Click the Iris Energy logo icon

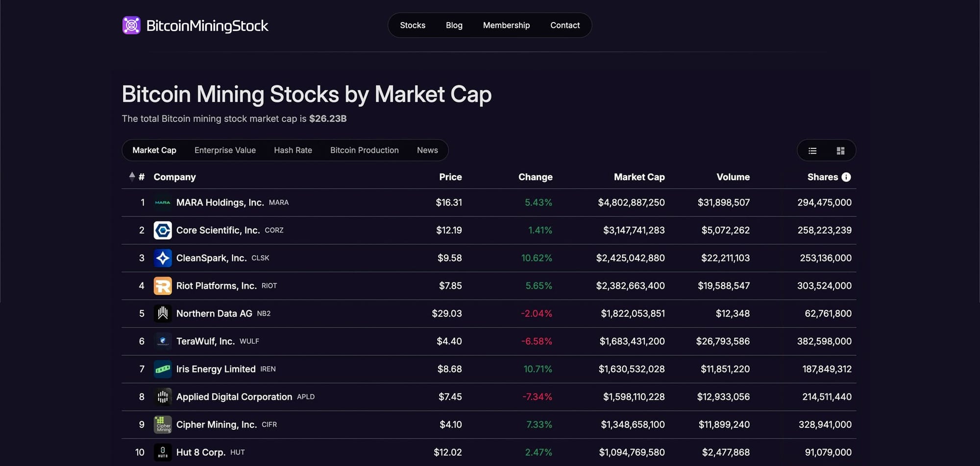[163, 369]
